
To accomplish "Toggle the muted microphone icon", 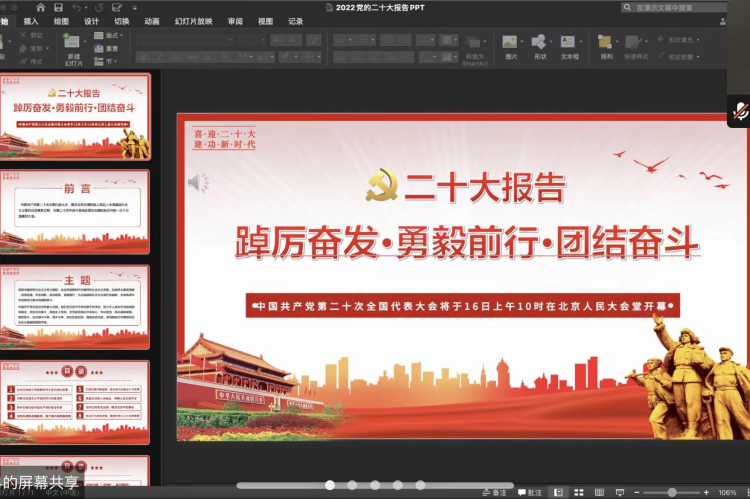I will (x=740, y=111).
